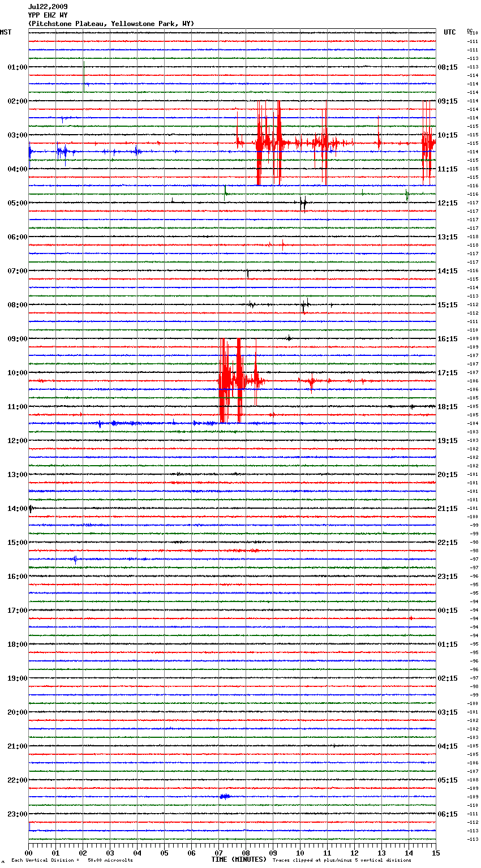Click minute 15 tick label on bottom axis

click(x=436, y=853)
